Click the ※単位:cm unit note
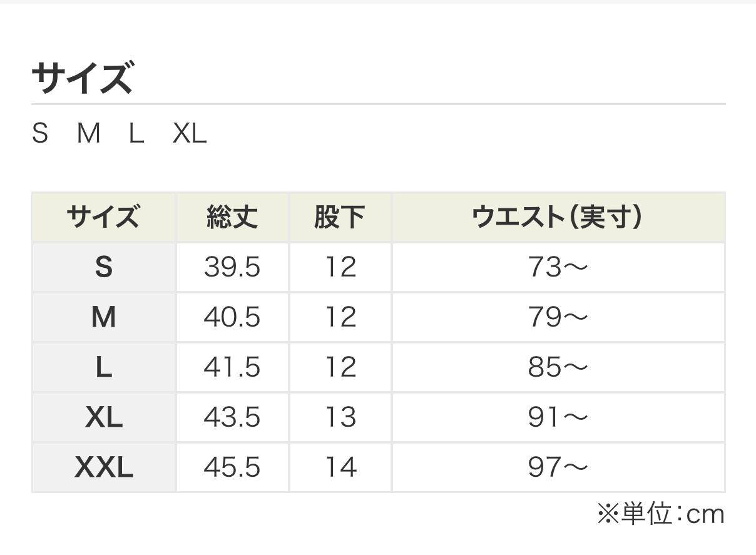Viewport: 756px width, 555px height. tap(660, 515)
